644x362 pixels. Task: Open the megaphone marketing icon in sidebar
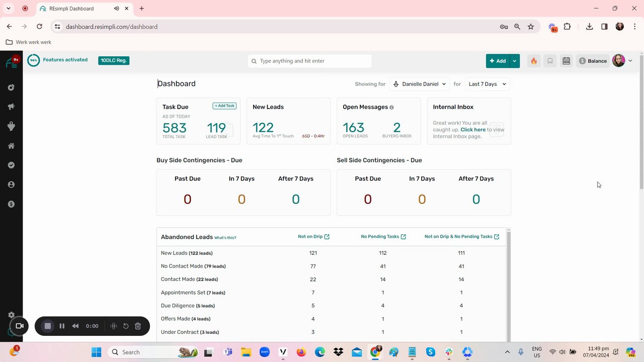coord(11,107)
